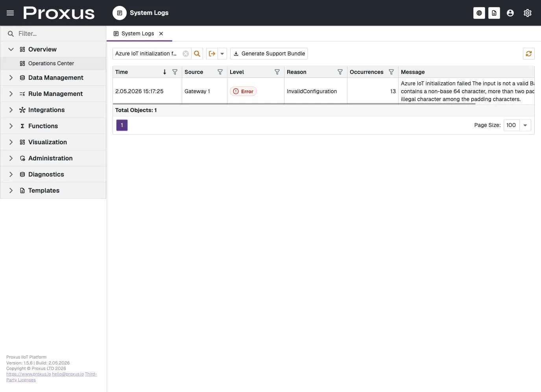Open Operations Center in the sidebar

point(53,64)
